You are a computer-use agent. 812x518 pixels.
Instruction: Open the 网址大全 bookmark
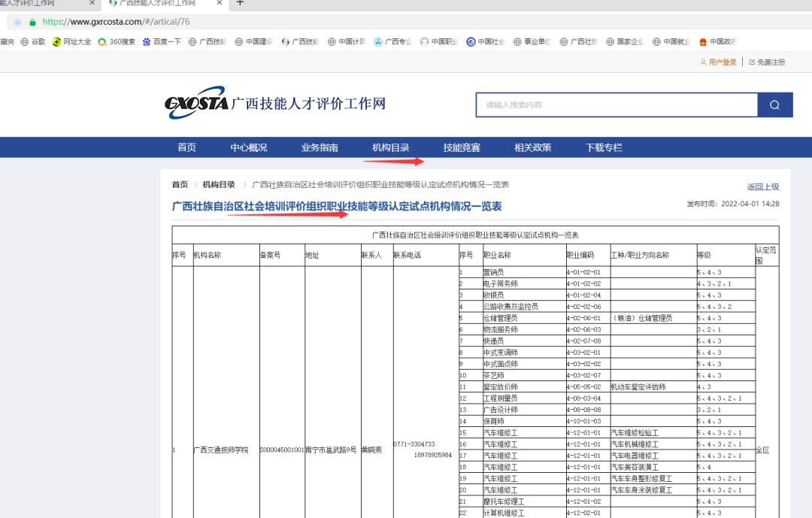click(x=71, y=42)
